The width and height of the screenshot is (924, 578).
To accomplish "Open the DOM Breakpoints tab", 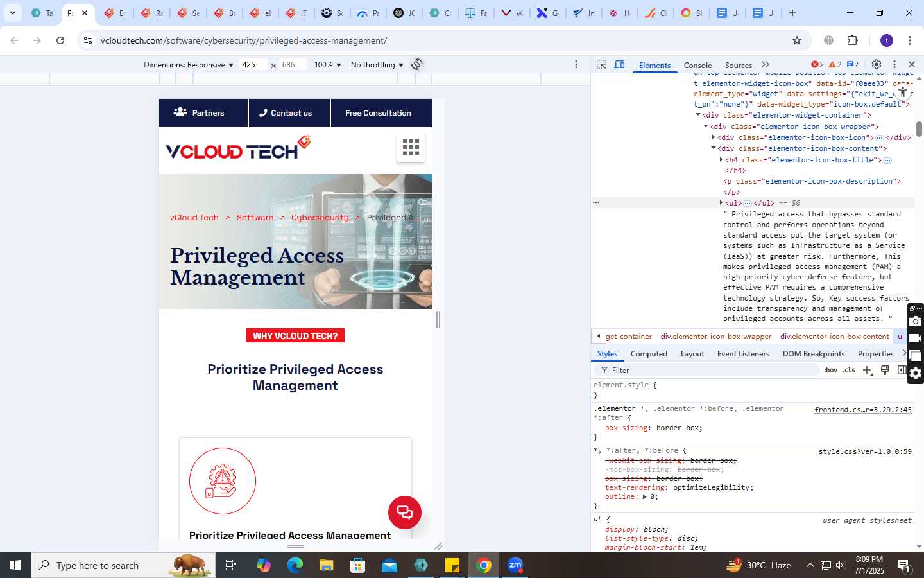I will 814,354.
